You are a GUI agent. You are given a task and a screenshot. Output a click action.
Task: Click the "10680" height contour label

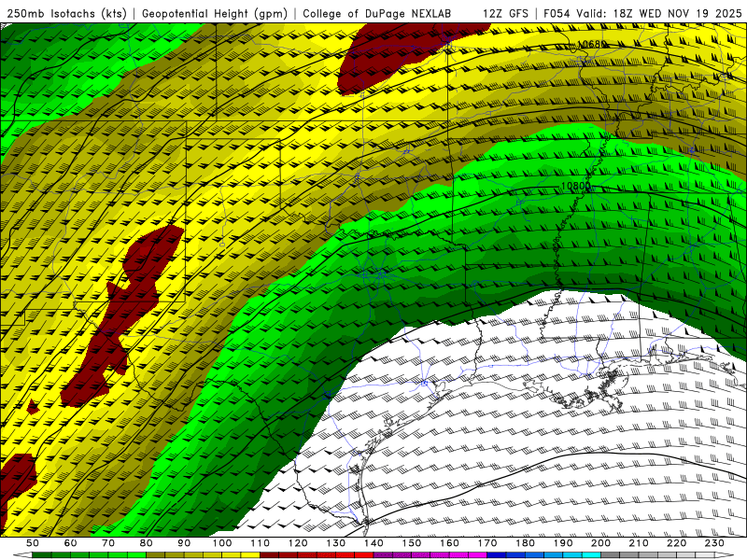point(592,44)
